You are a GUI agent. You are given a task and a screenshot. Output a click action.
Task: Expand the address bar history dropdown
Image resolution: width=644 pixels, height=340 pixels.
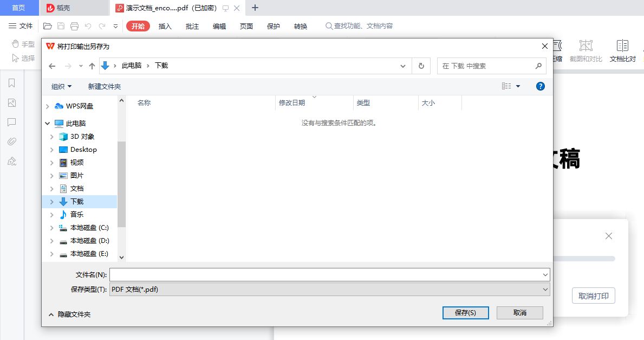point(403,66)
